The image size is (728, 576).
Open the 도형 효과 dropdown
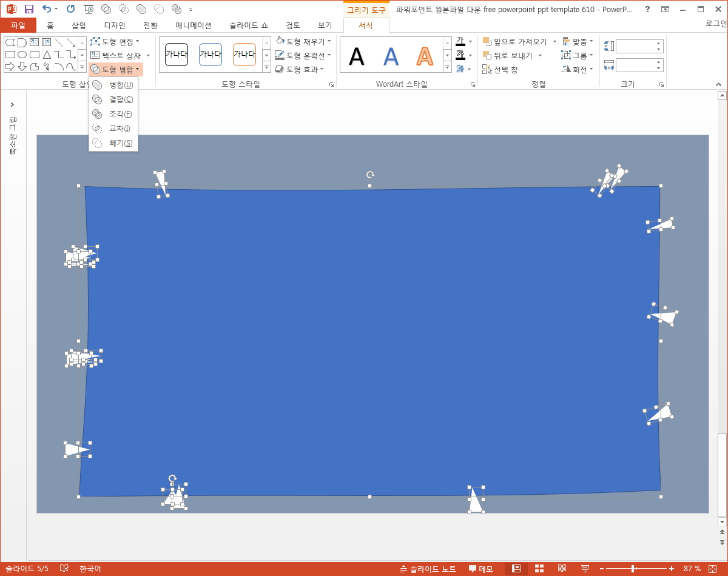299,69
